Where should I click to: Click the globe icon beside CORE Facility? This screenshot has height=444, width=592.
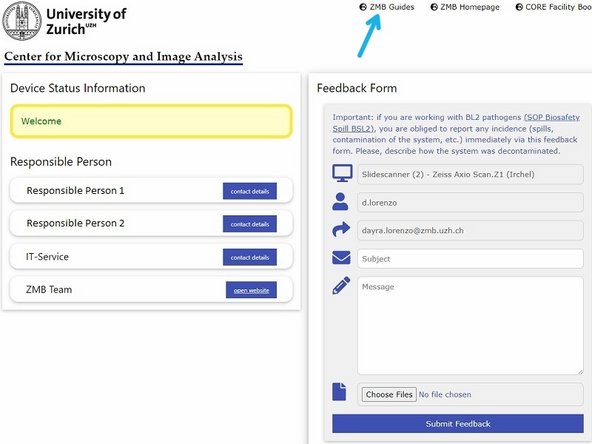[519, 7]
